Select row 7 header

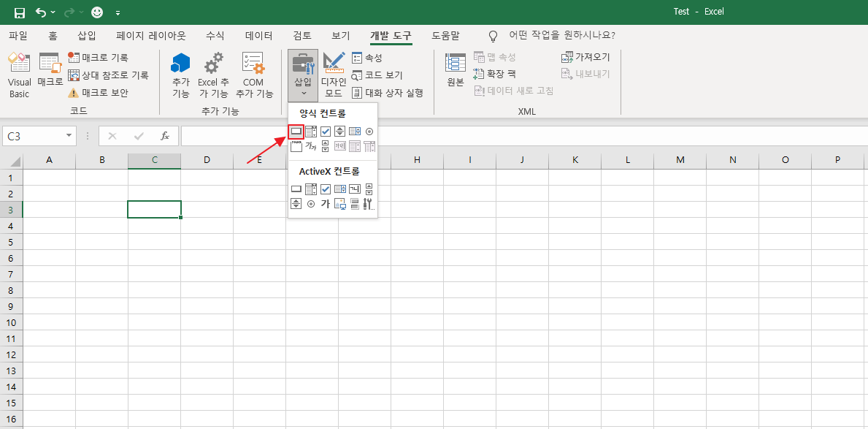coord(11,274)
